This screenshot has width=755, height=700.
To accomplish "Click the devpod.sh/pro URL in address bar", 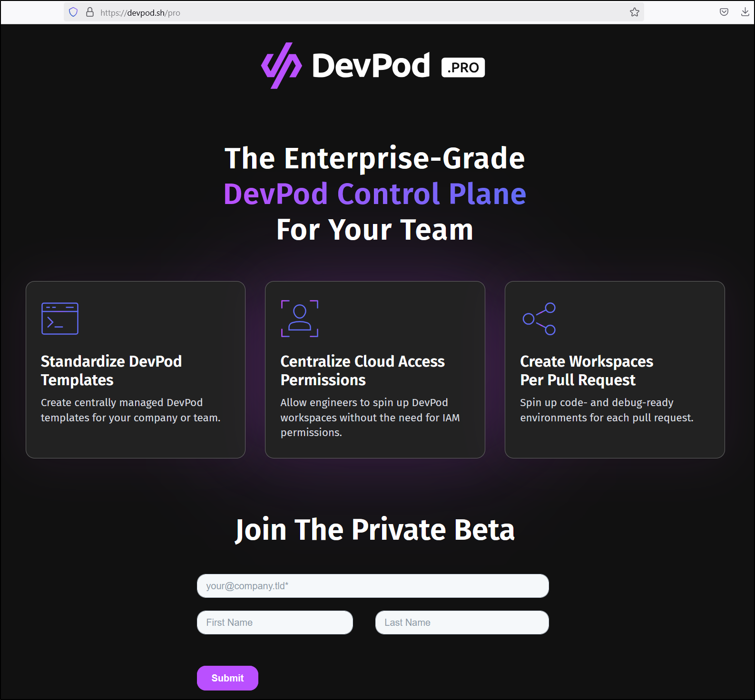I will [140, 13].
